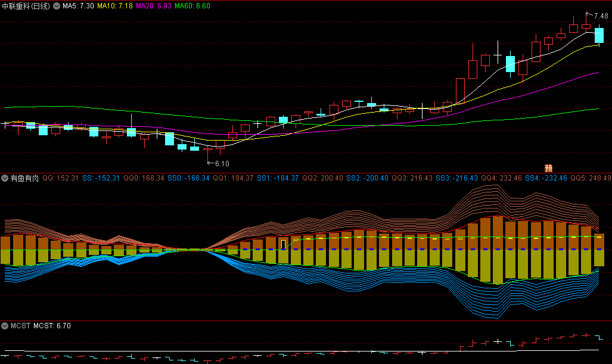Screen dimensions: 612x364
Task: Click the 6.10 low price annotation
Action: click(x=222, y=163)
